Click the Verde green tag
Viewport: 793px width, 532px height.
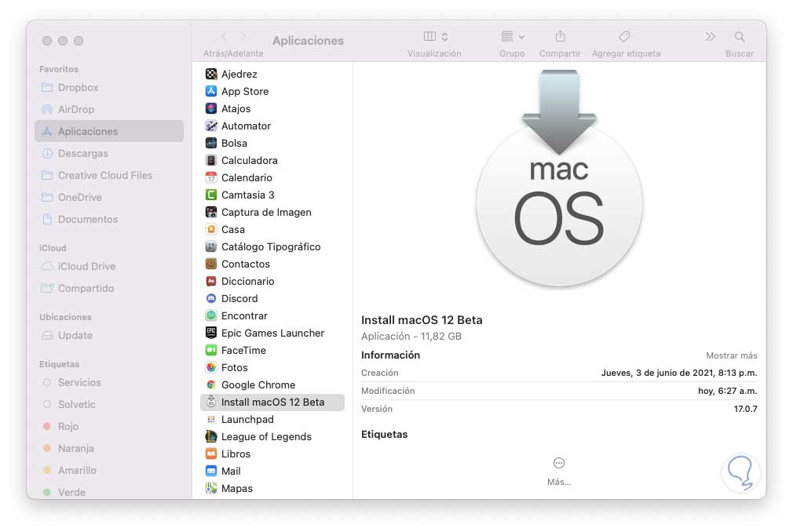coord(108,491)
